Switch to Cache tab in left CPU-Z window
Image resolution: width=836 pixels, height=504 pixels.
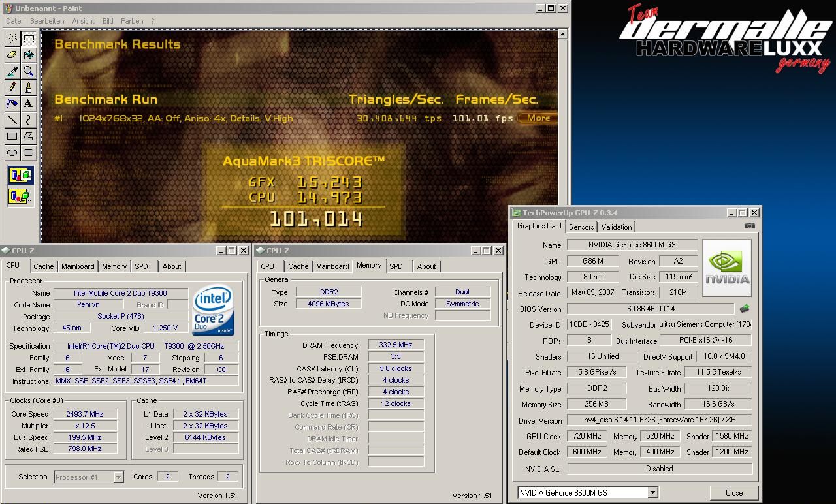tap(44, 266)
